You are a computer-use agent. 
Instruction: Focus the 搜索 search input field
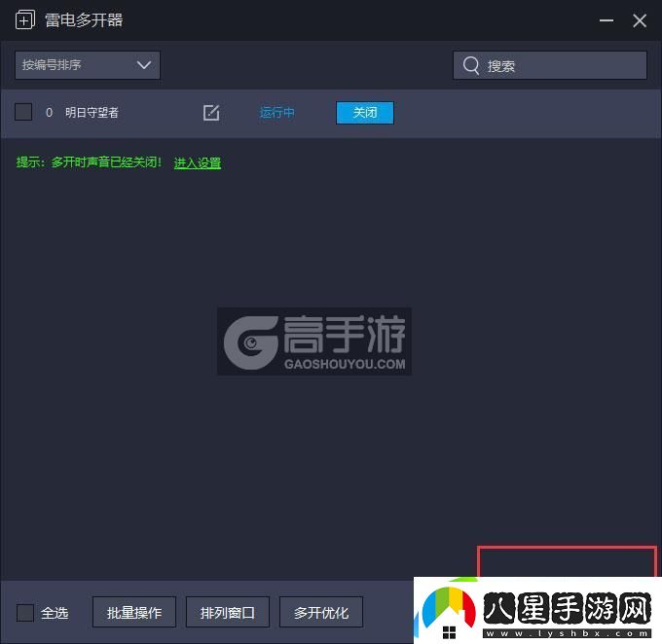click(x=550, y=65)
